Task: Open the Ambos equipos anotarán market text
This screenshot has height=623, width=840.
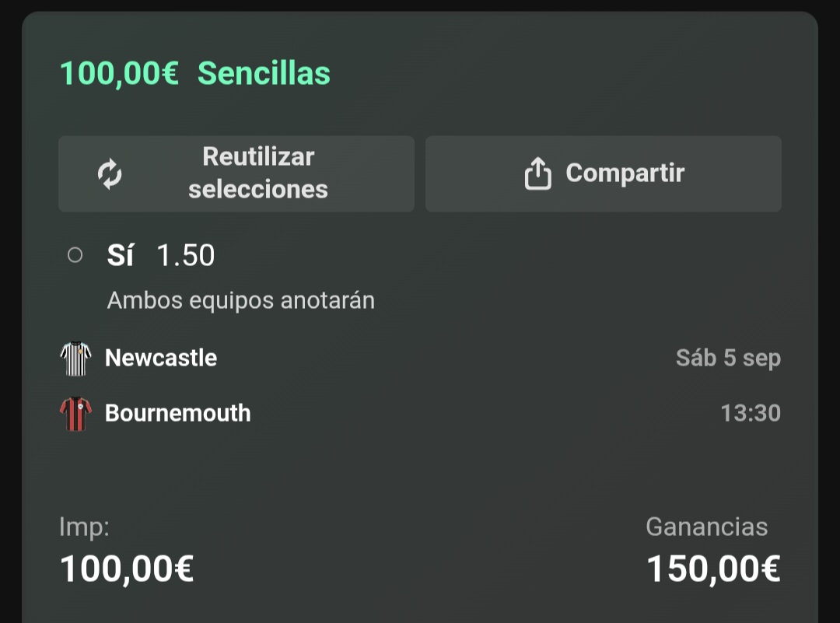Action: [x=241, y=300]
